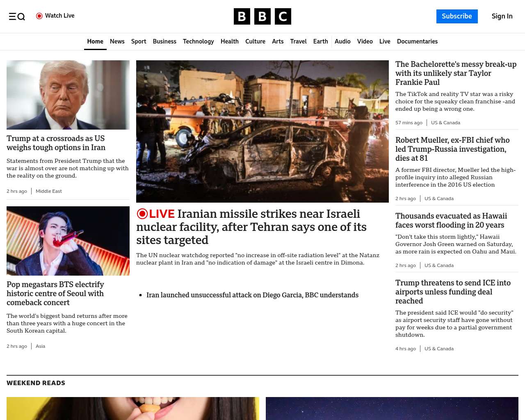The image size is (525, 420).
Task: Click the red LIVE indicator icon on headline
Action: (x=142, y=214)
